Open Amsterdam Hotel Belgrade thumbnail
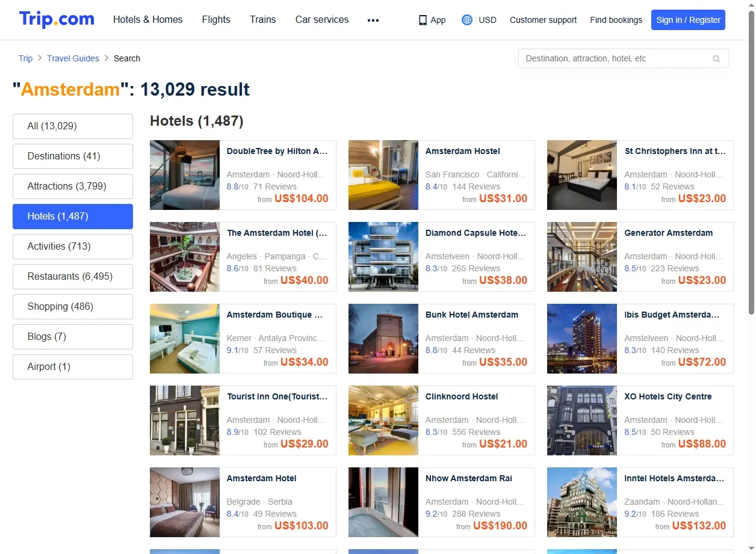 [185, 502]
